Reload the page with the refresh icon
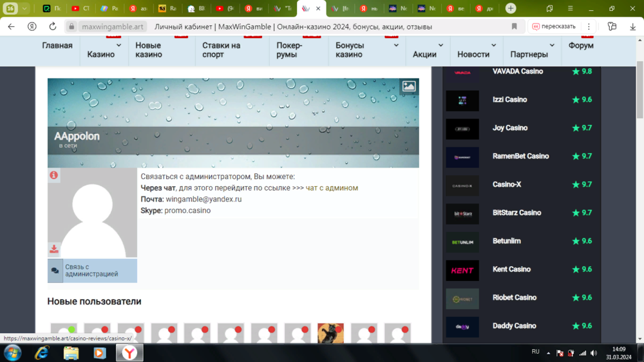Image resolution: width=644 pixels, height=362 pixels. point(52,26)
